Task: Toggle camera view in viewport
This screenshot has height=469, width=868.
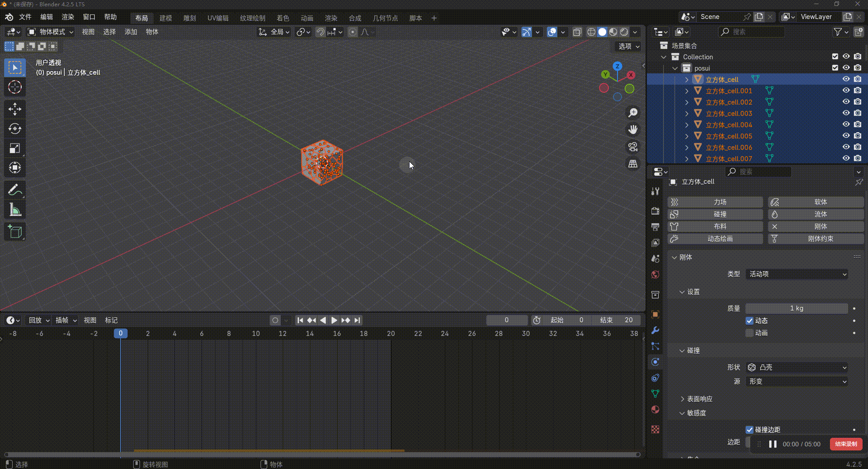Action: pyautogui.click(x=633, y=147)
